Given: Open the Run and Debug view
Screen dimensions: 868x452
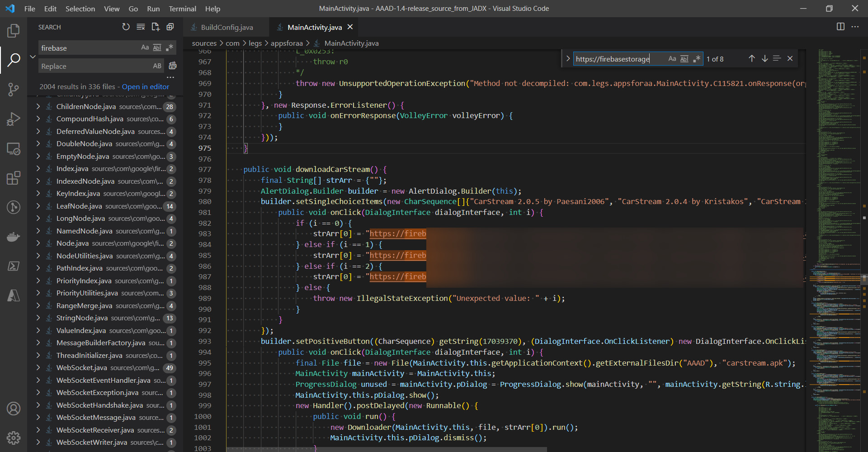Looking at the screenshot, I should coord(14,119).
